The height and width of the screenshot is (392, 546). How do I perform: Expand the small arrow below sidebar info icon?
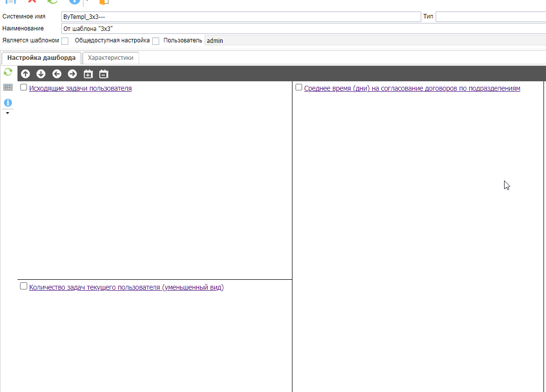pos(7,113)
